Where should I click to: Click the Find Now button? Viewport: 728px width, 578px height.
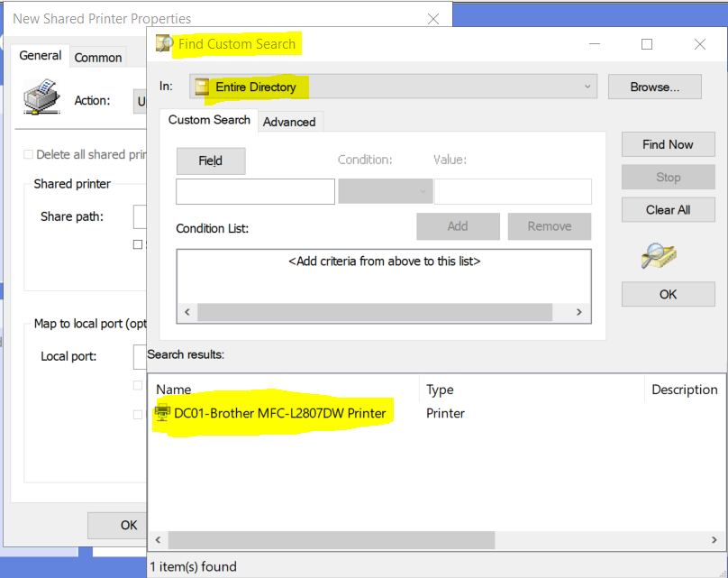(x=669, y=144)
